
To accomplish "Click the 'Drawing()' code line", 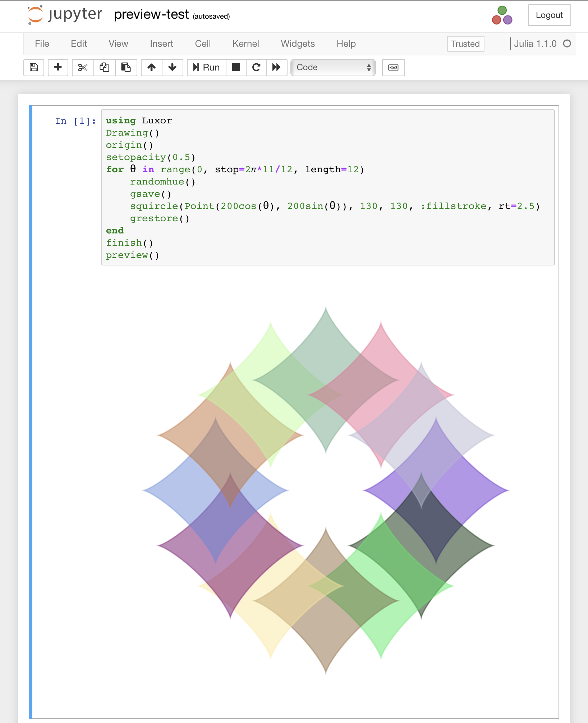I will coord(132,133).
